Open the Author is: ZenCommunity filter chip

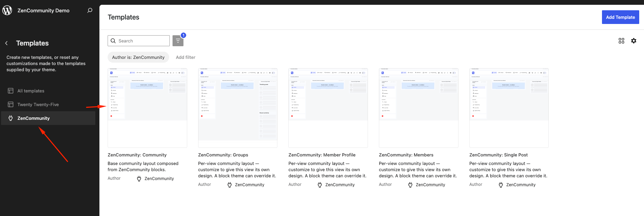pos(138,57)
